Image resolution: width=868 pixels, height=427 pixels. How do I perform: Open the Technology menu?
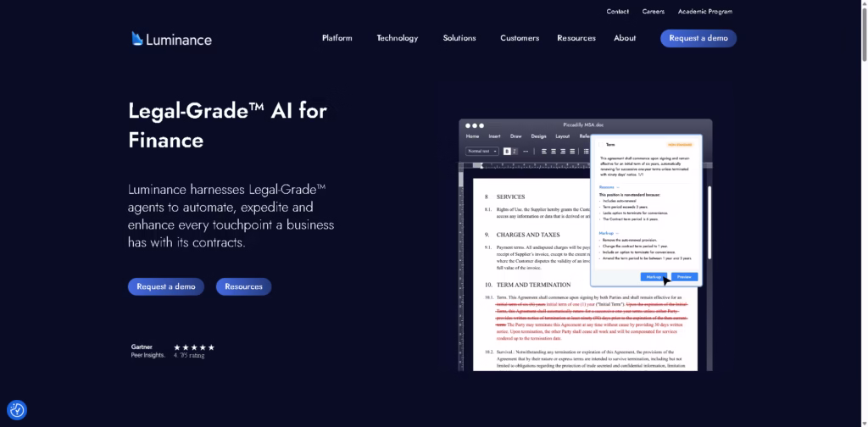(x=398, y=38)
